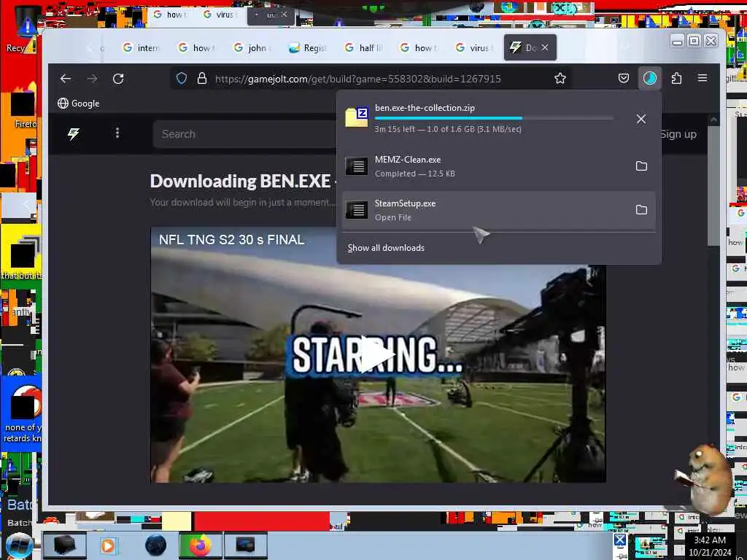Click the blue X tray icon
Viewport: 747px width, 560px height.
(620, 540)
